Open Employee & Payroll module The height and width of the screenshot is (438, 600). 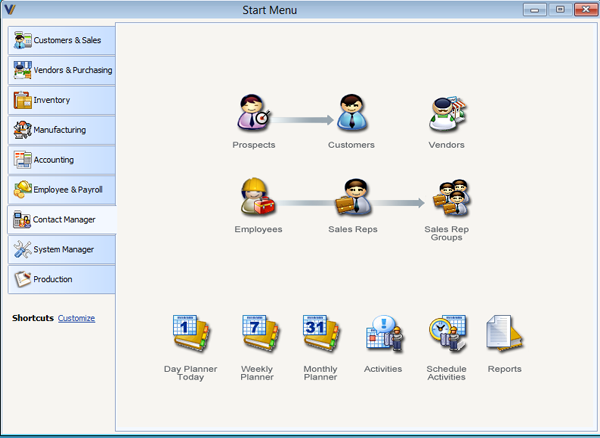[62, 189]
